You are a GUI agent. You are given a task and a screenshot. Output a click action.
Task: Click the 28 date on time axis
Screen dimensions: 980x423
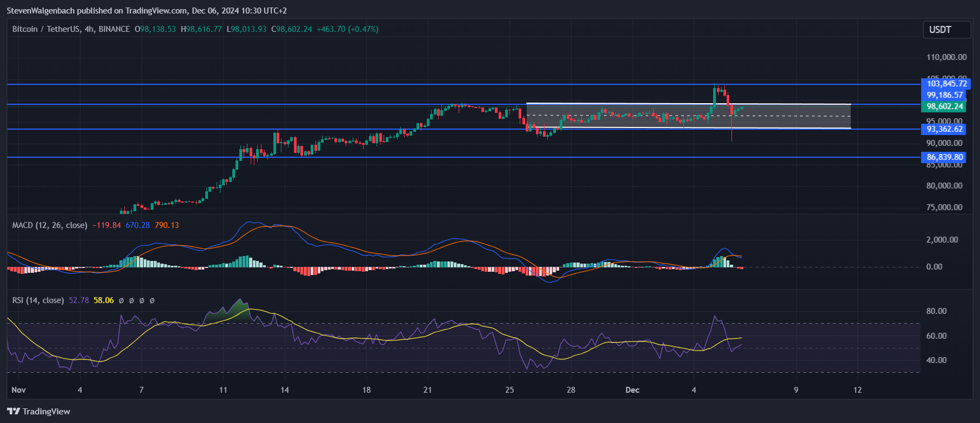(571, 390)
